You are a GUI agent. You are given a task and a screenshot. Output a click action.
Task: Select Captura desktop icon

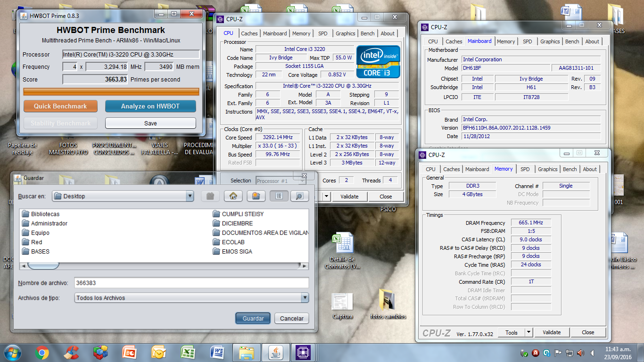(342, 306)
